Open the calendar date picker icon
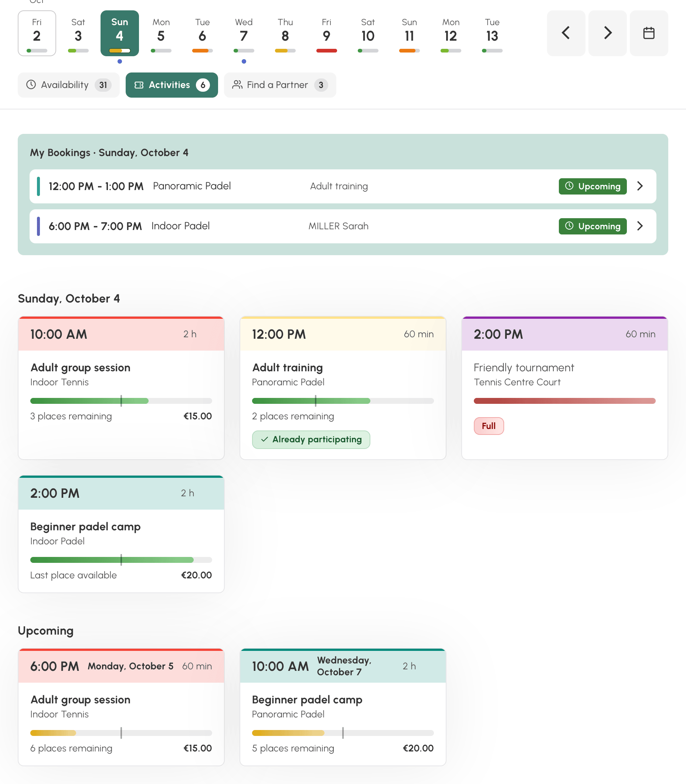The image size is (686, 784). coord(649,33)
